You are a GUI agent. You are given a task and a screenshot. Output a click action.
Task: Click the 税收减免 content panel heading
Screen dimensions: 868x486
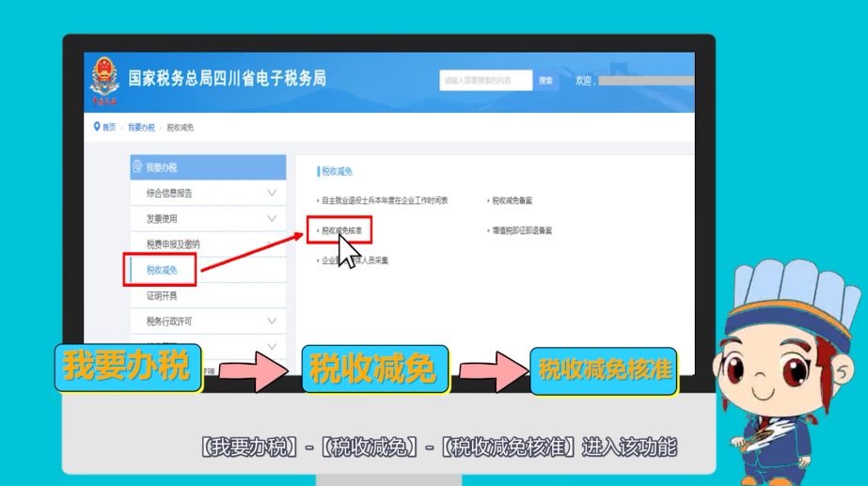point(337,172)
